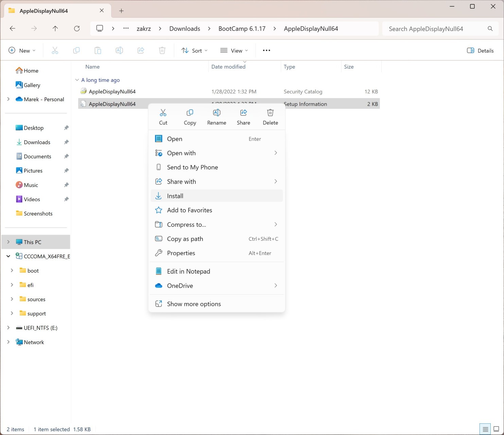Expand hidden breadcrumb ellipsis in address bar
The height and width of the screenshot is (435, 504).
click(126, 29)
